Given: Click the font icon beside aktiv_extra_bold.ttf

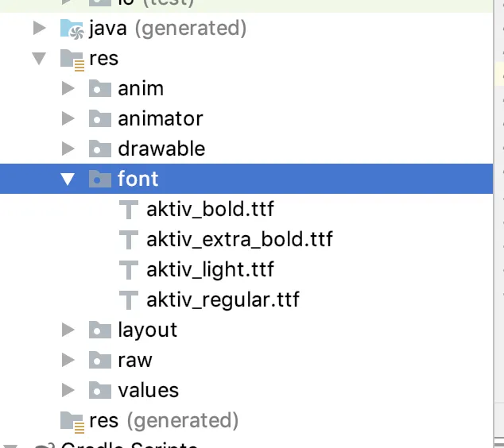Looking at the screenshot, I should coord(129,240).
